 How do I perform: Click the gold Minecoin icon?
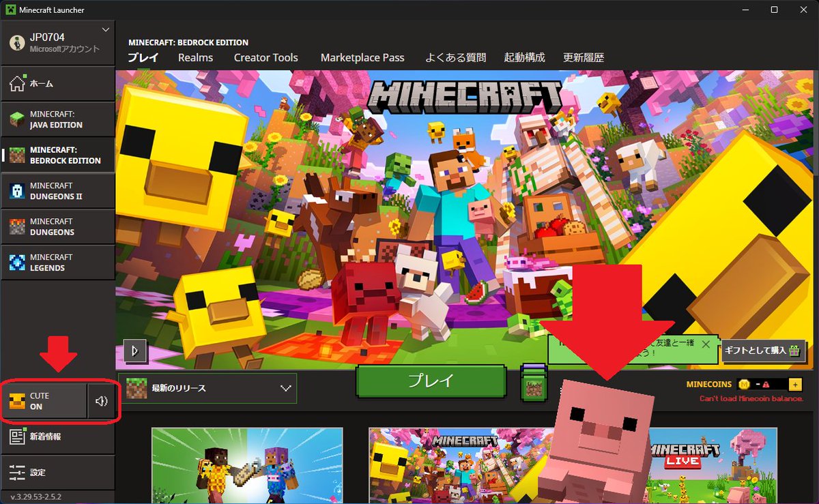744,385
